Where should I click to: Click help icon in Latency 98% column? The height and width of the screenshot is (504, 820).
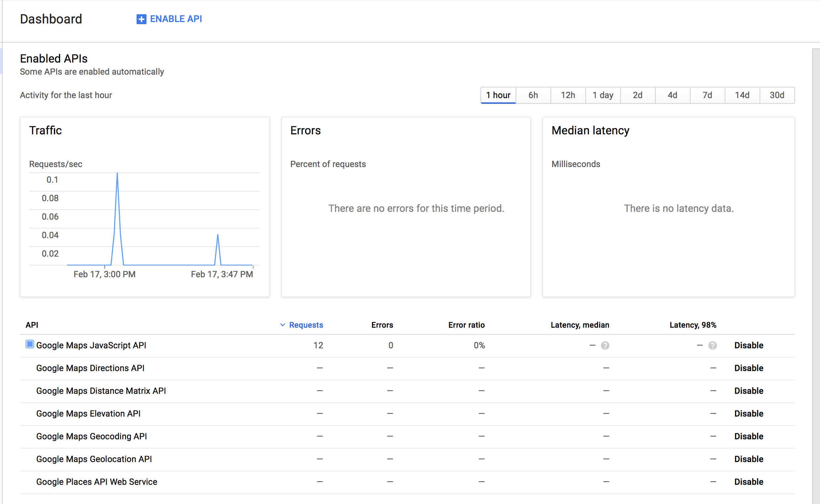[x=712, y=345]
